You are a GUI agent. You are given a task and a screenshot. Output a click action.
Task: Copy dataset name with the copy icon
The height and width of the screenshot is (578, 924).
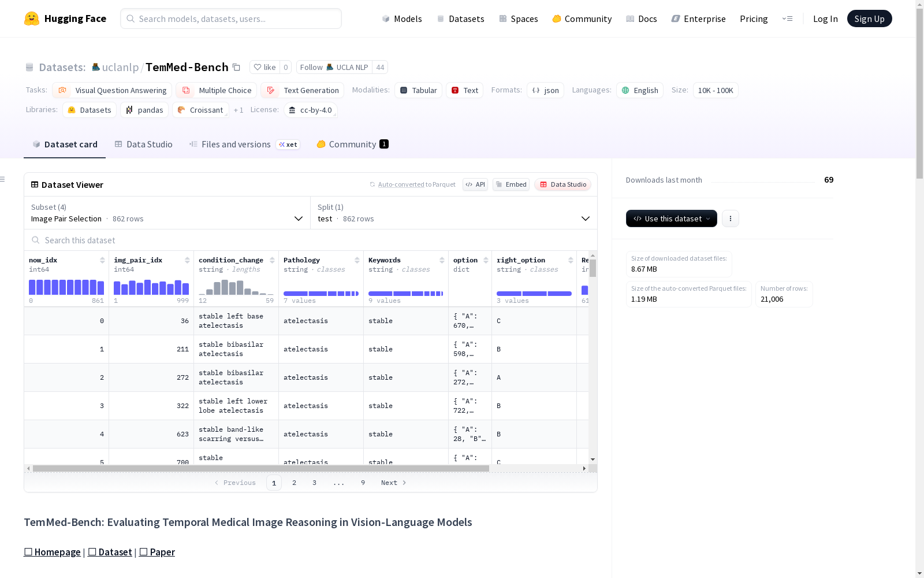pos(236,67)
